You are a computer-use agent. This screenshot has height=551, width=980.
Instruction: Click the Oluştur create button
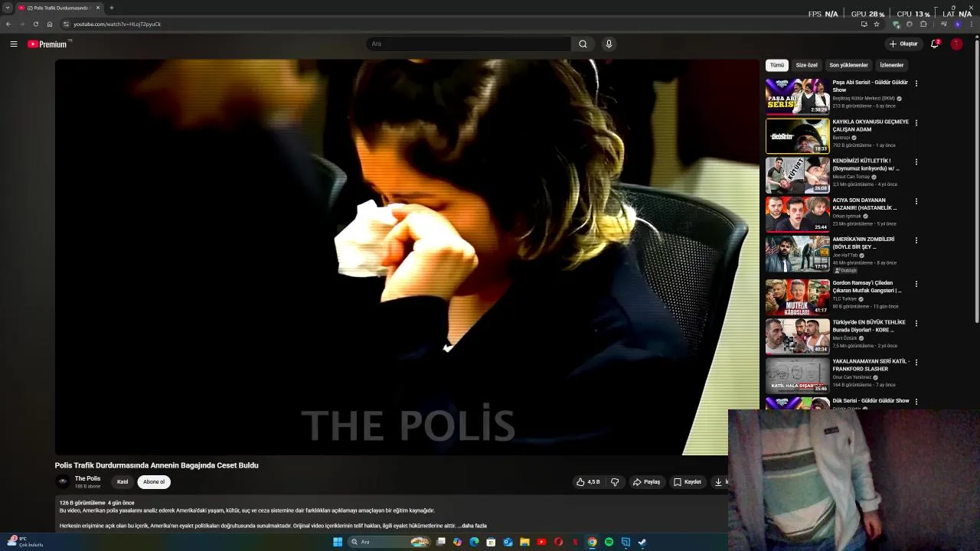(903, 44)
